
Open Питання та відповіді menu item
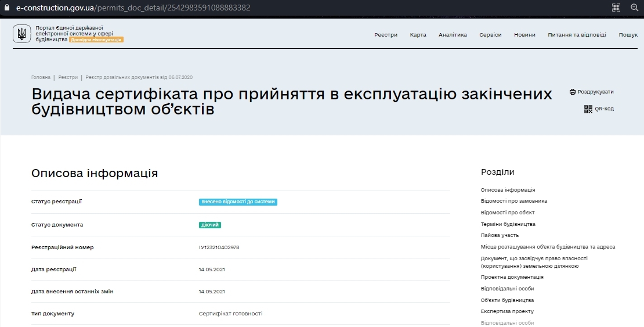[577, 35]
